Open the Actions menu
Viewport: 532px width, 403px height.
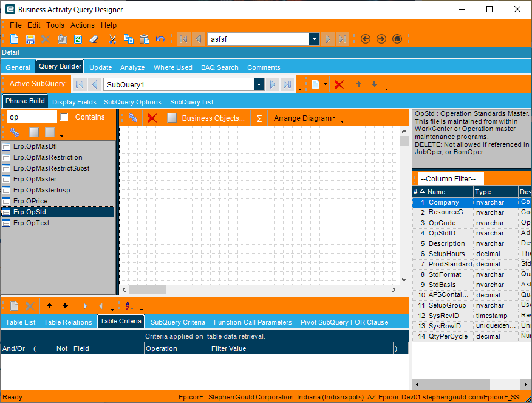click(83, 25)
